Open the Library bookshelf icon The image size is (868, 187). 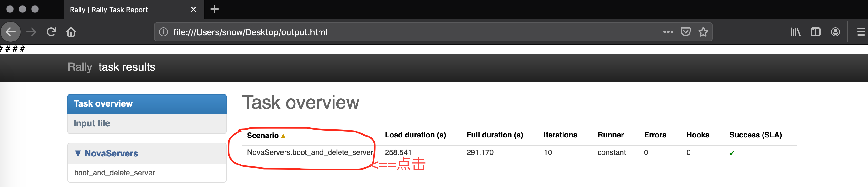click(x=796, y=32)
